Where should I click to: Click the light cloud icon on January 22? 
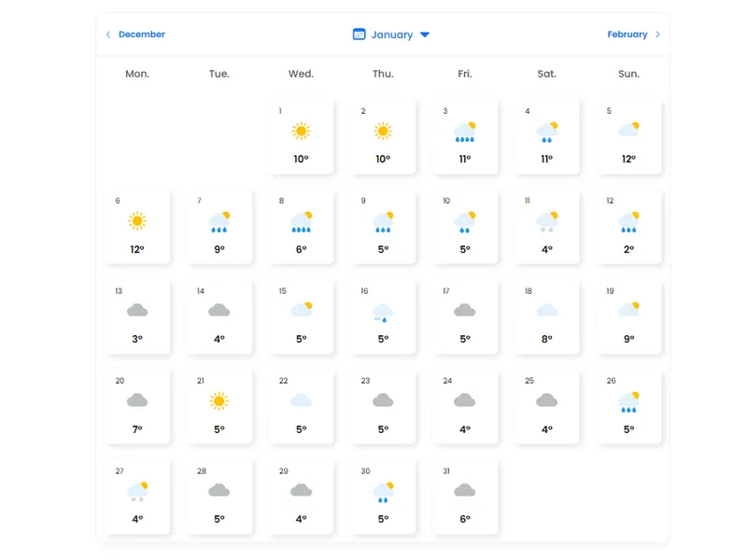coord(301,401)
